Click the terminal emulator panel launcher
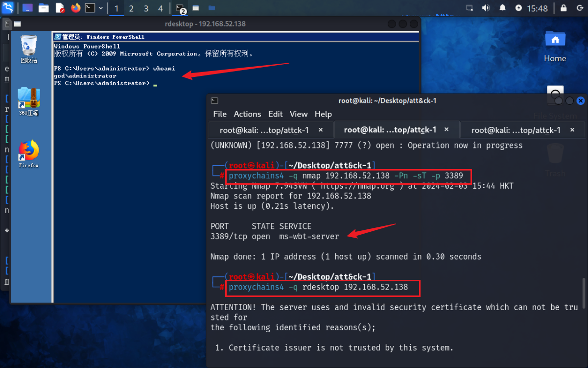 90,8
